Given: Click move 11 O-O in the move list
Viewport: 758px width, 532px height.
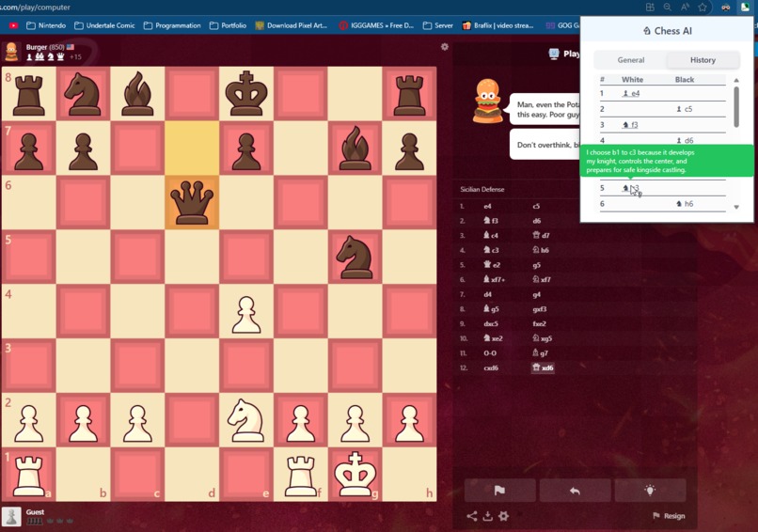Looking at the screenshot, I should [490, 353].
